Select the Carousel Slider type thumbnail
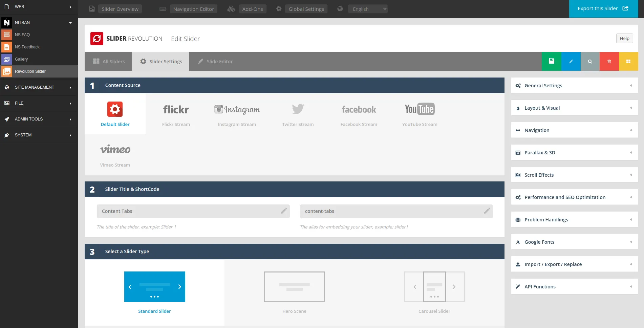 click(434, 287)
